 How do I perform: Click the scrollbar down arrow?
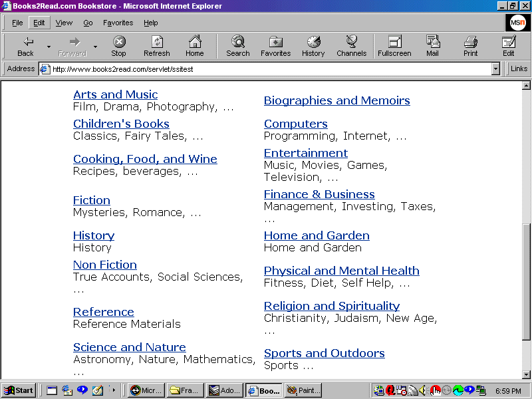(x=526, y=374)
